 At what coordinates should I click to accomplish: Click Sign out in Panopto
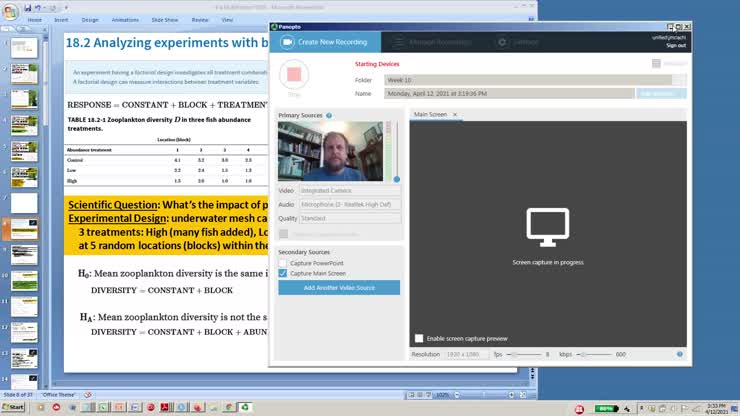[x=676, y=45]
